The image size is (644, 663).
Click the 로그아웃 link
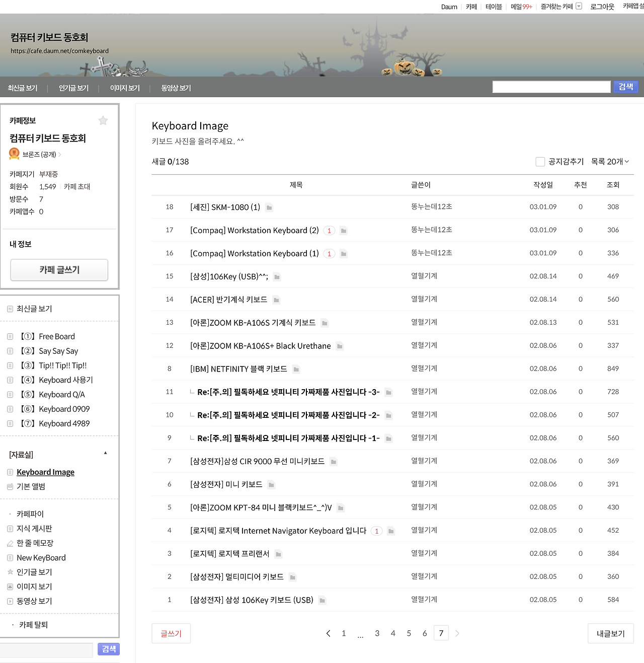click(x=602, y=7)
